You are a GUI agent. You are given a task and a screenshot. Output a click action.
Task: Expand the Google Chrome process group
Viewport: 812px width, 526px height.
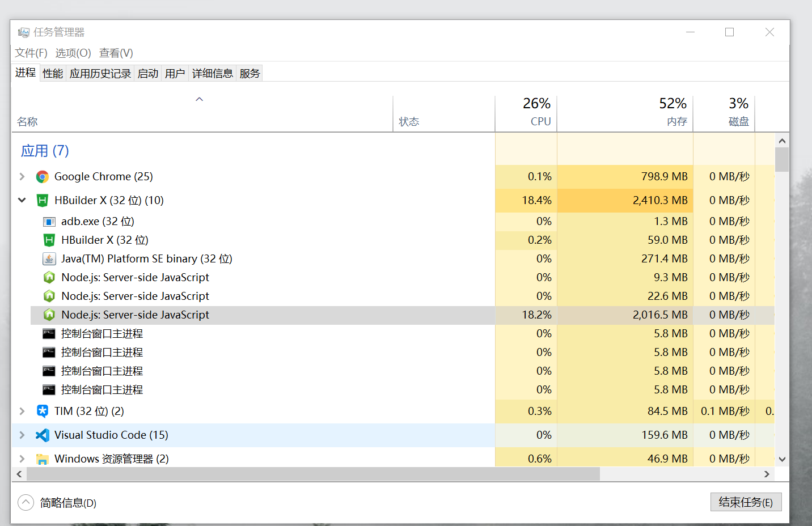click(x=22, y=177)
